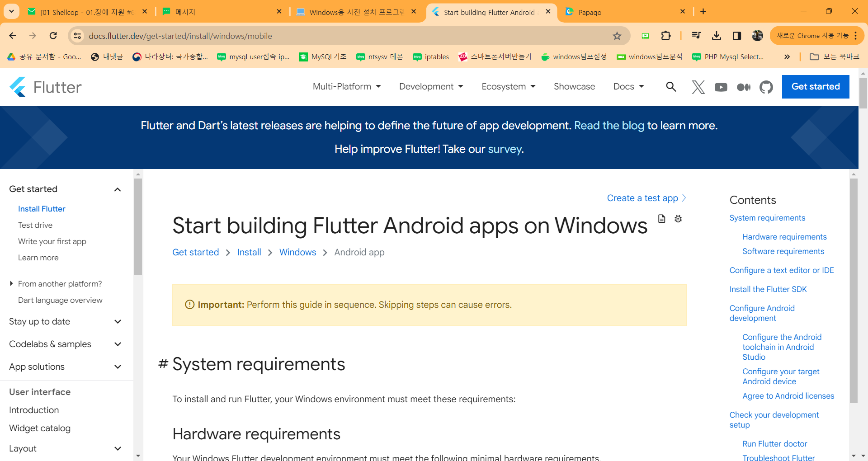
Task: Click the site information icon in address bar
Action: [x=77, y=36]
